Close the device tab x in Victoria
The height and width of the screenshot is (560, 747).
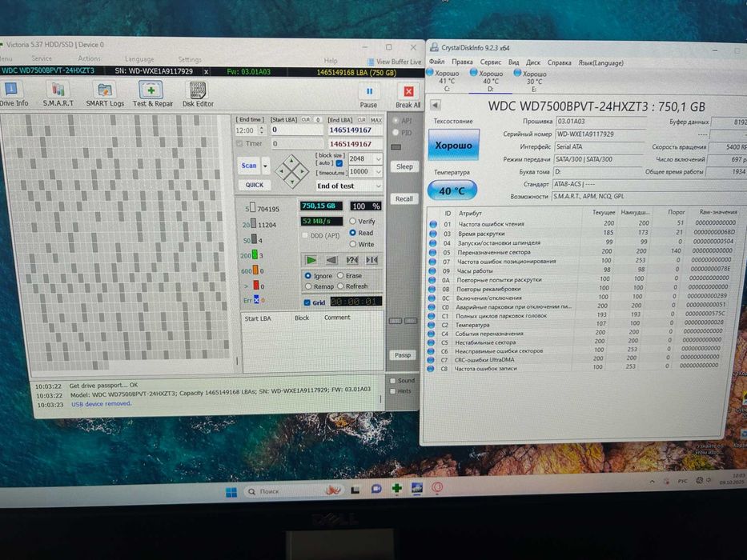tap(206, 72)
